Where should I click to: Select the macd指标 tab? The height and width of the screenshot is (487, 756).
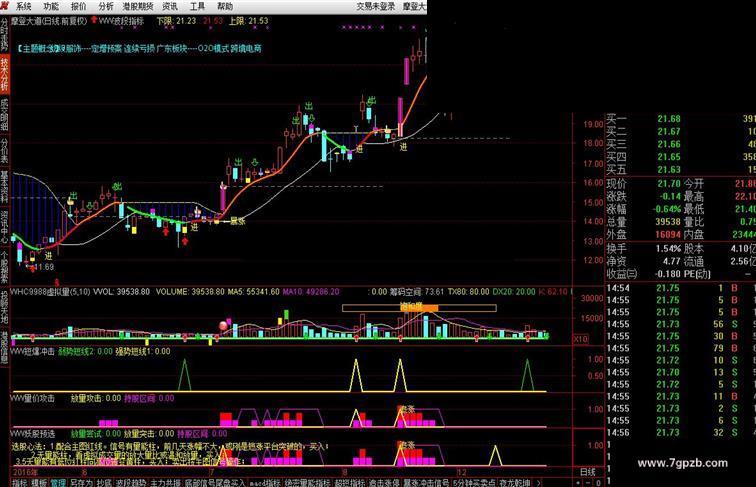tap(265, 482)
